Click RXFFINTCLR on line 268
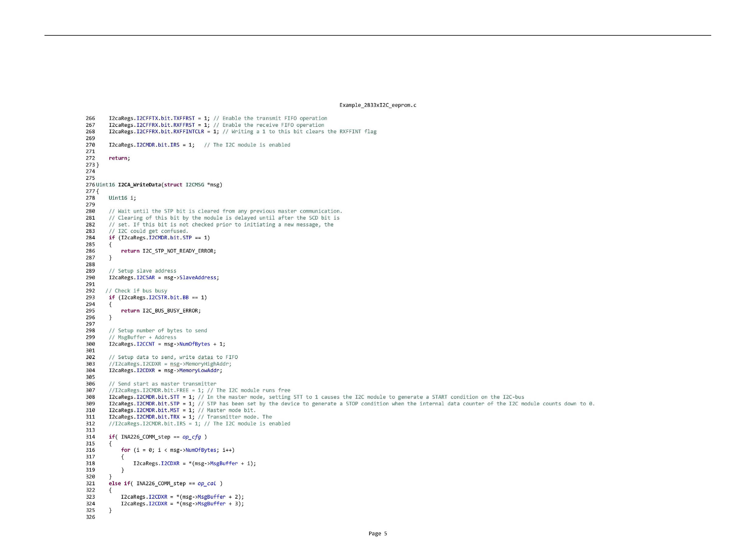The image size is (756, 542). (x=188, y=131)
